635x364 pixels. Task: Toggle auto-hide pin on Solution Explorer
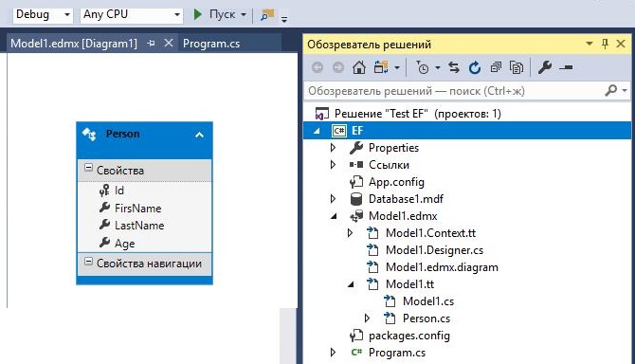pyautogui.click(x=605, y=44)
